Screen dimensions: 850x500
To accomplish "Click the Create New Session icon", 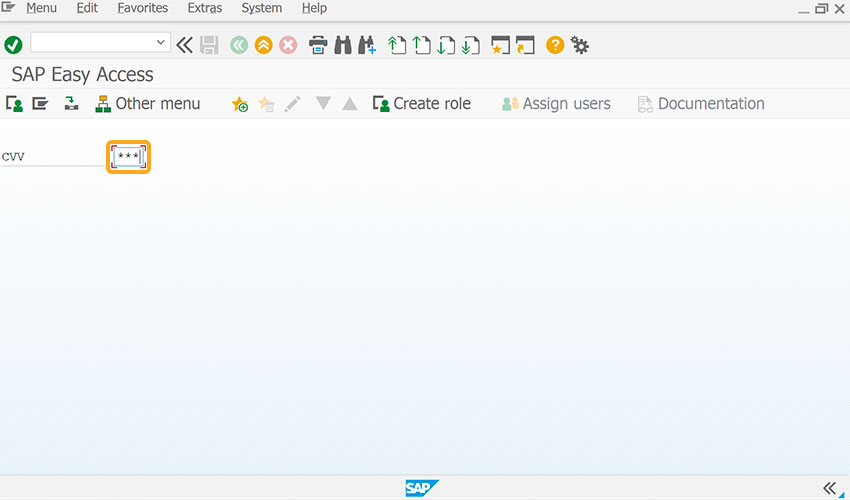I will [x=500, y=45].
